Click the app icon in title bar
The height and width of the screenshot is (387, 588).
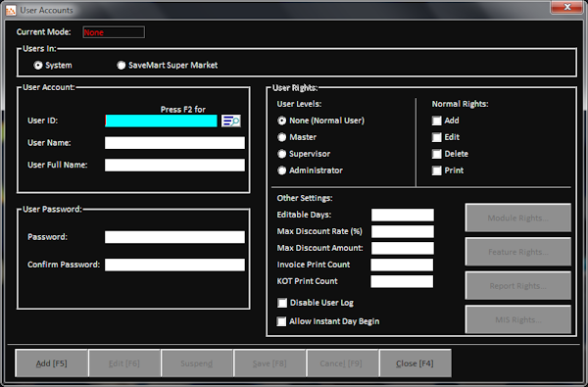click(11, 10)
